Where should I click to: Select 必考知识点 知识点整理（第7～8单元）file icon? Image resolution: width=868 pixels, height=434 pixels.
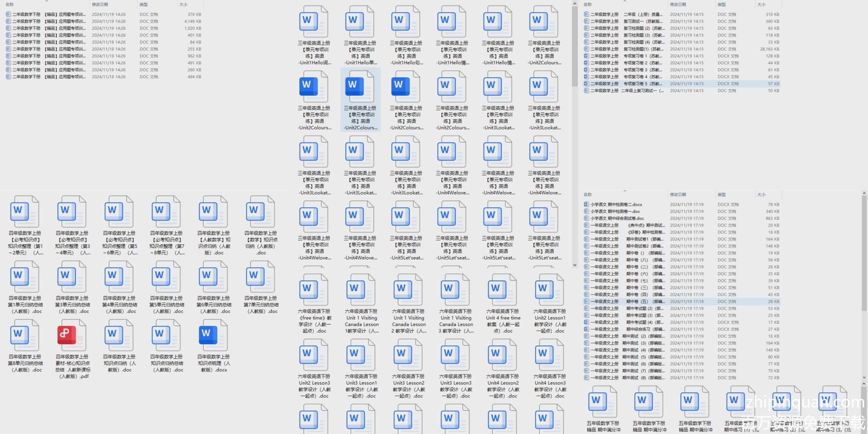coord(166,211)
